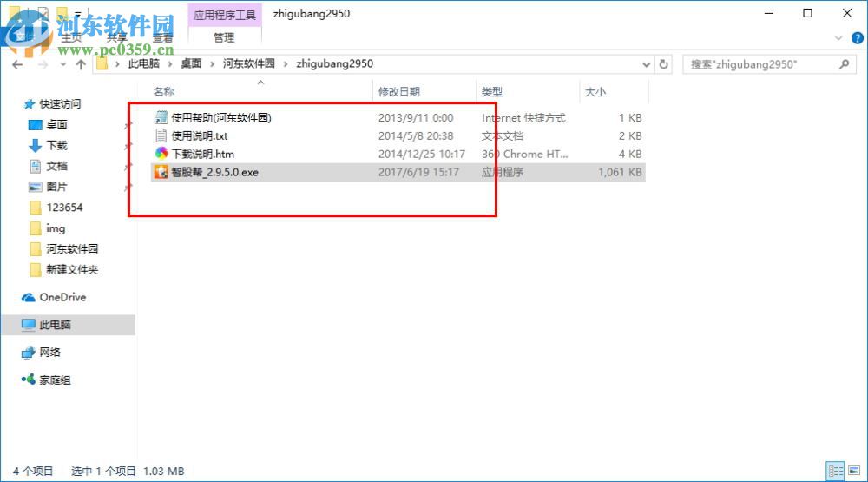This screenshot has width=868, height=482.
Task: Sort by 名称 column header
Action: click(x=164, y=91)
